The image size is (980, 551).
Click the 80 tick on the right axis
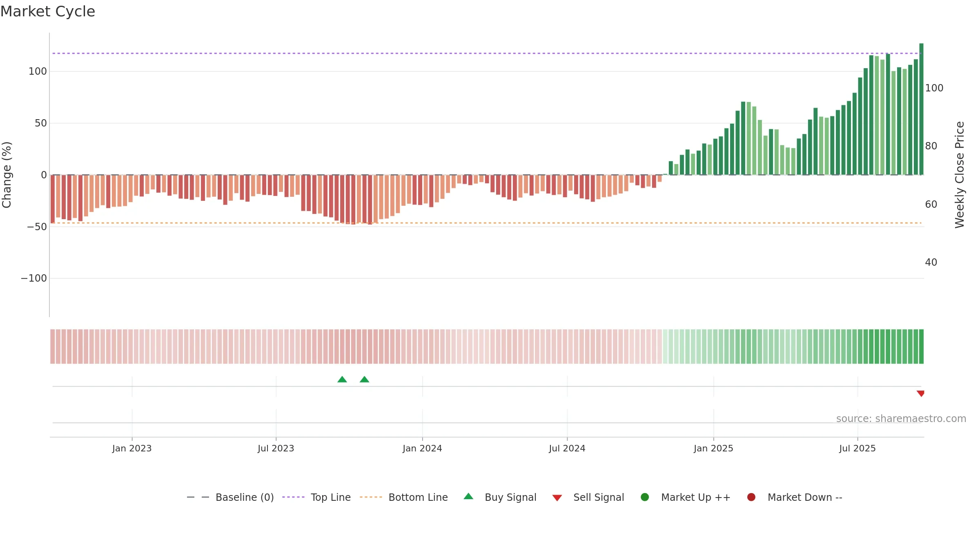[x=931, y=146]
